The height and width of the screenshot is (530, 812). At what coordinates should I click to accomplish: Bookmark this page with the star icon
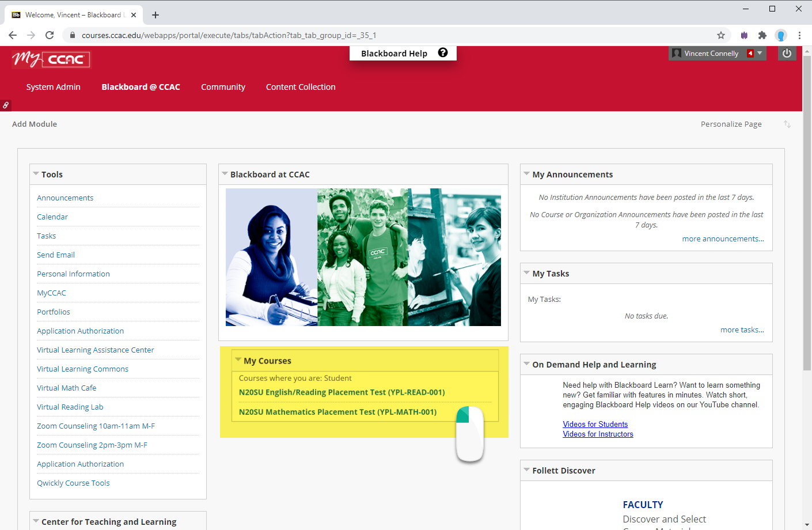(720, 35)
